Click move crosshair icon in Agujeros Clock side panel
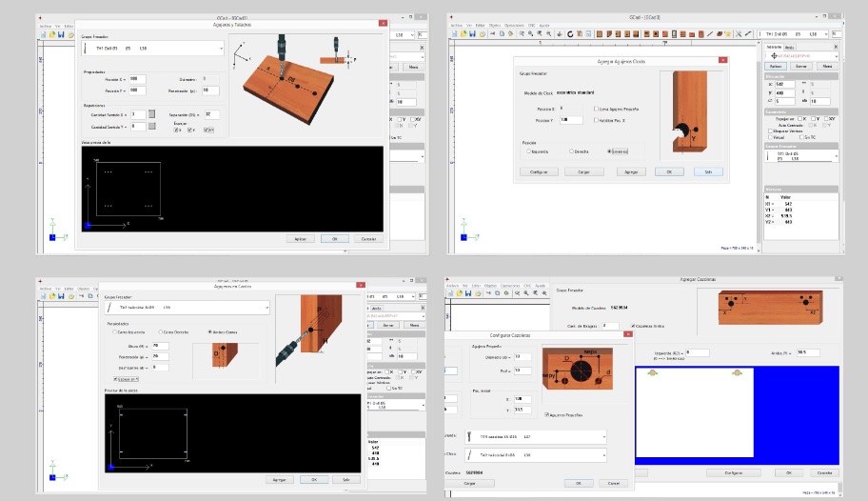The height and width of the screenshot is (501, 868). point(774,56)
